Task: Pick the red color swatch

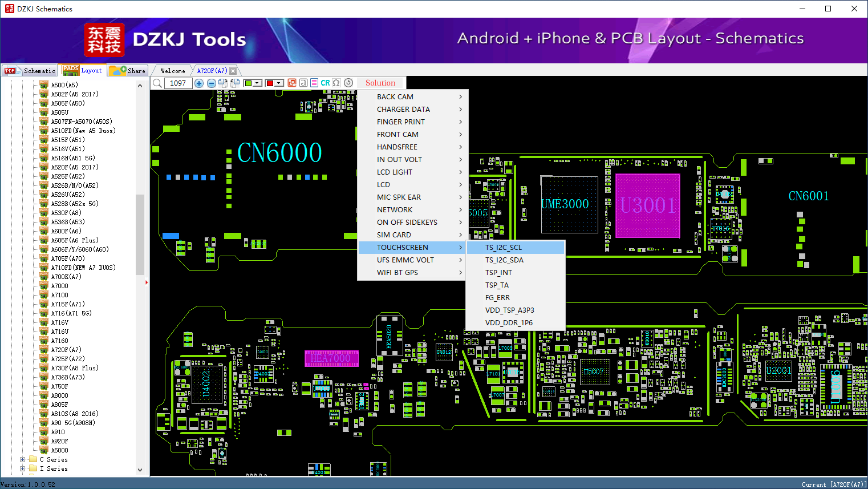Action: (x=270, y=83)
